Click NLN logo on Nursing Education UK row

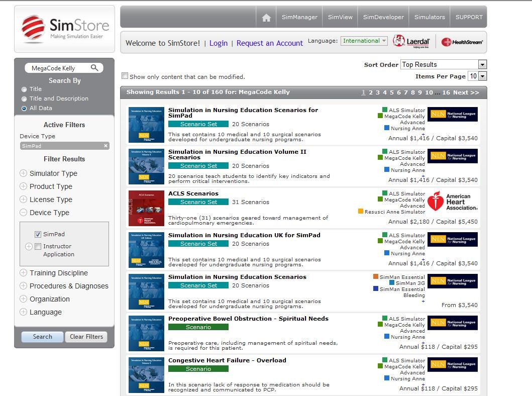tap(453, 239)
